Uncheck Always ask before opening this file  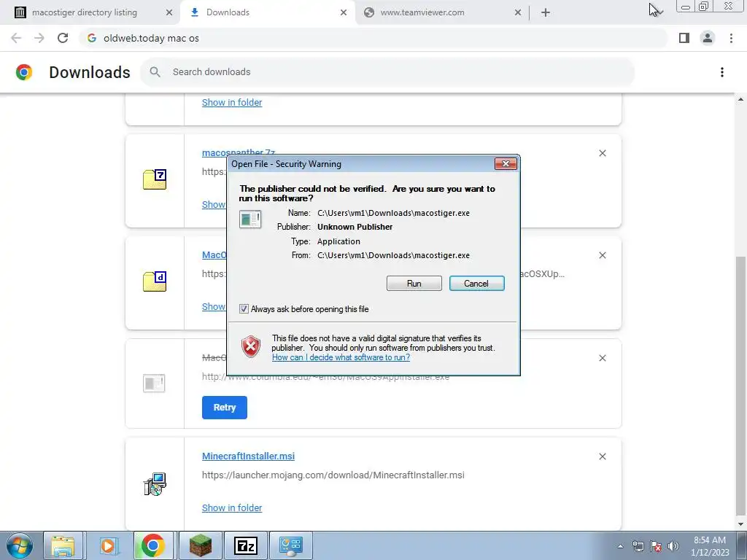click(x=244, y=309)
